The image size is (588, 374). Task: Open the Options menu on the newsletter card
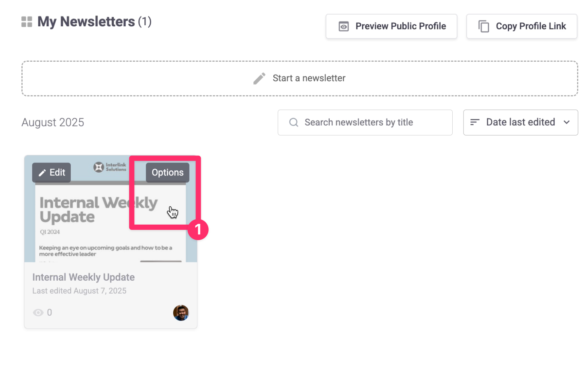pyautogui.click(x=167, y=173)
